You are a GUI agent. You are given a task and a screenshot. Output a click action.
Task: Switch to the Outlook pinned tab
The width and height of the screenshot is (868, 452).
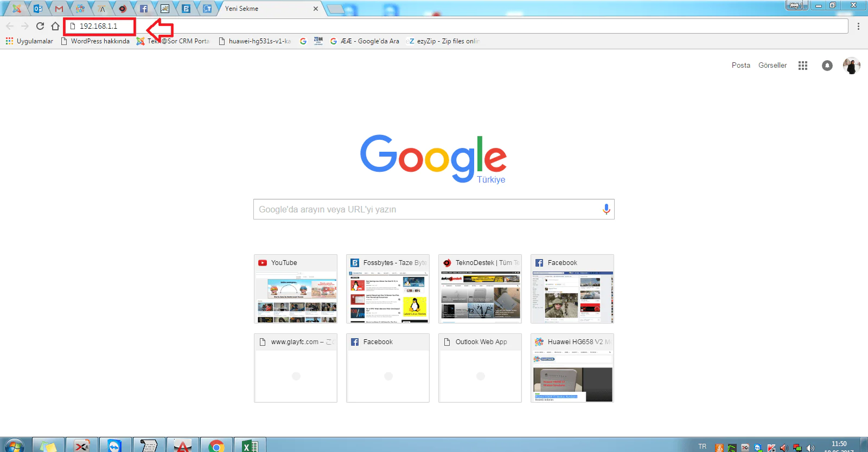tap(37, 8)
